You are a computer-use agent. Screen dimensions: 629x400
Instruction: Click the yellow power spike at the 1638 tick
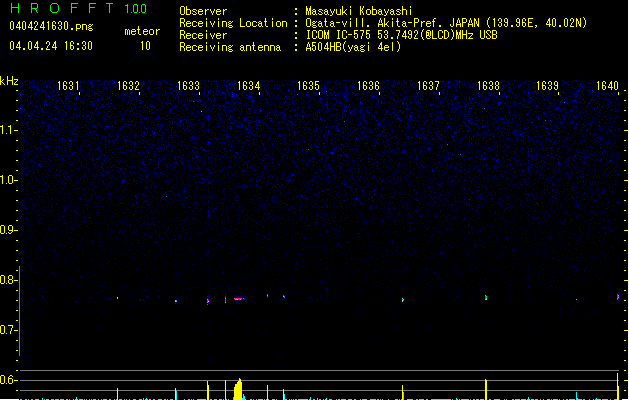pos(486,389)
